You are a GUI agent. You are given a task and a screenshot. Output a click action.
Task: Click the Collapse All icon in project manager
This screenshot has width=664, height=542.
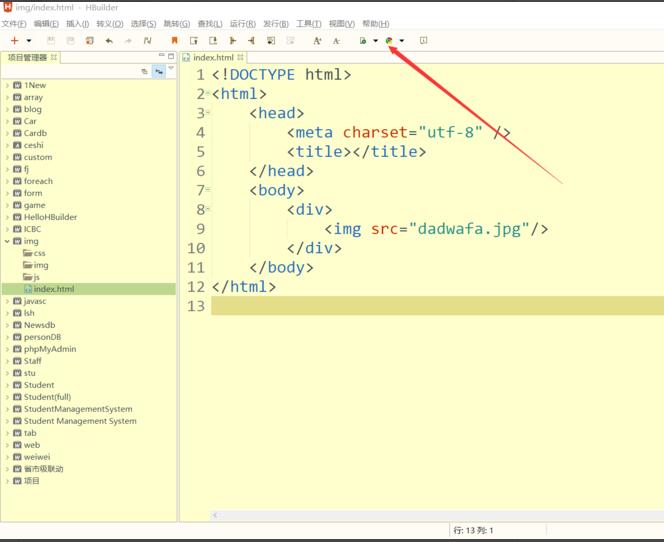pyautogui.click(x=144, y=72)
